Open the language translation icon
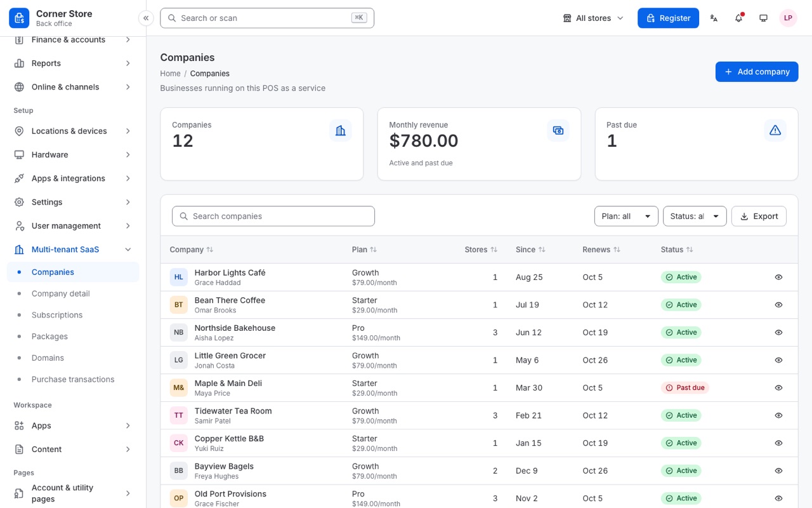 [714, 18]
